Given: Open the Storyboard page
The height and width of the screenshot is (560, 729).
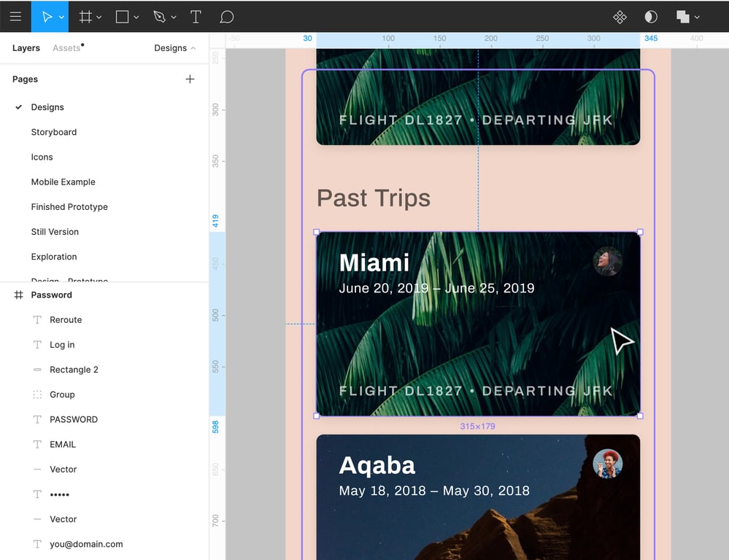Looking at the screenshot, I should point(53,132).
